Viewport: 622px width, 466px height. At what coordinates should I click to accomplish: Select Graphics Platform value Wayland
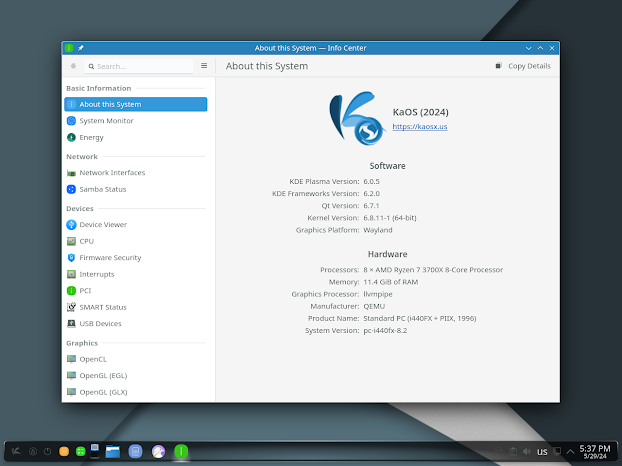click(378, 230)
